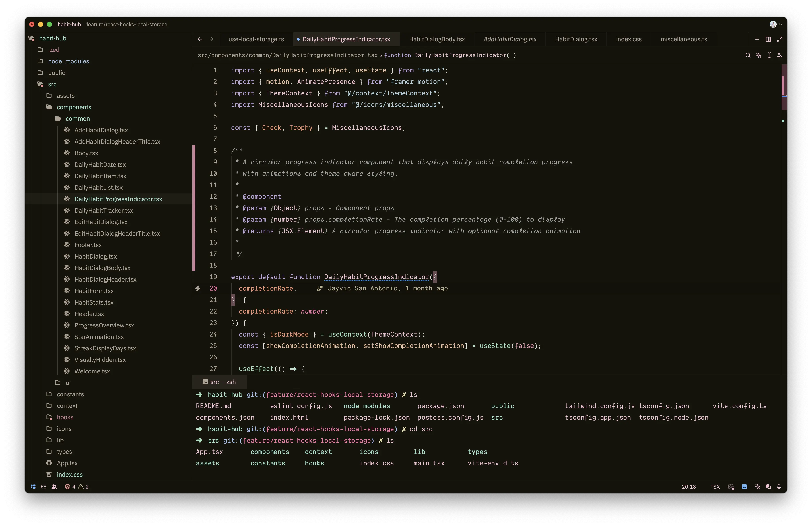Click inline assist sparkle icon in editor toolbar
Image resolution: width=812 pixels, height=526 pixels.
(758, 55)
